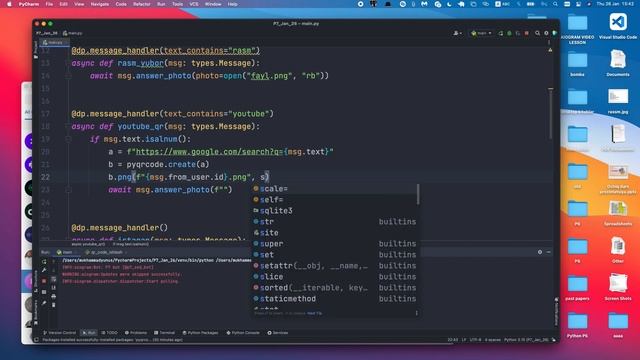Hide the Run panel with minimize dash
Viewport: 640px width, 360px height.
click(x=549, y=252)
